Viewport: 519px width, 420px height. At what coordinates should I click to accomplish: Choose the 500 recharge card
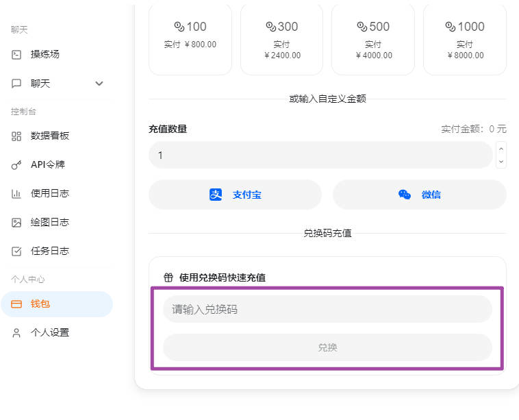[373, 40]
